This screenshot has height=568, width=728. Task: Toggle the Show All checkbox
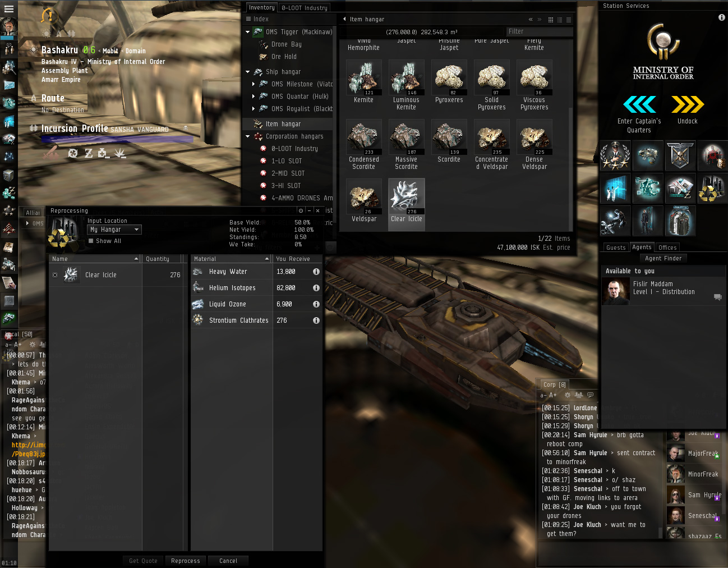coord(91,241)
